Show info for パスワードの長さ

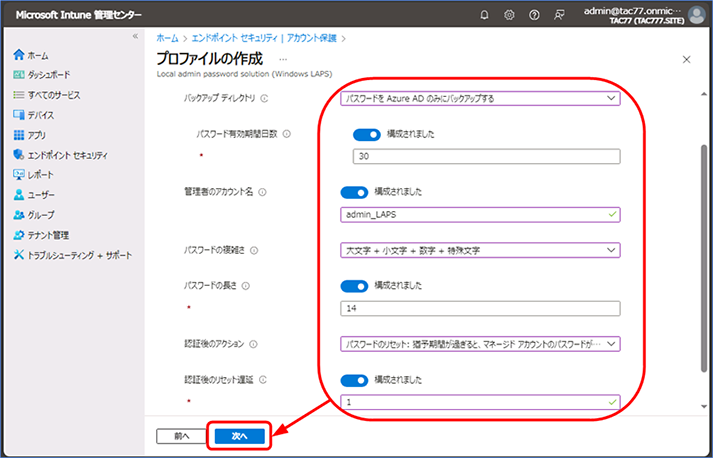246,286
